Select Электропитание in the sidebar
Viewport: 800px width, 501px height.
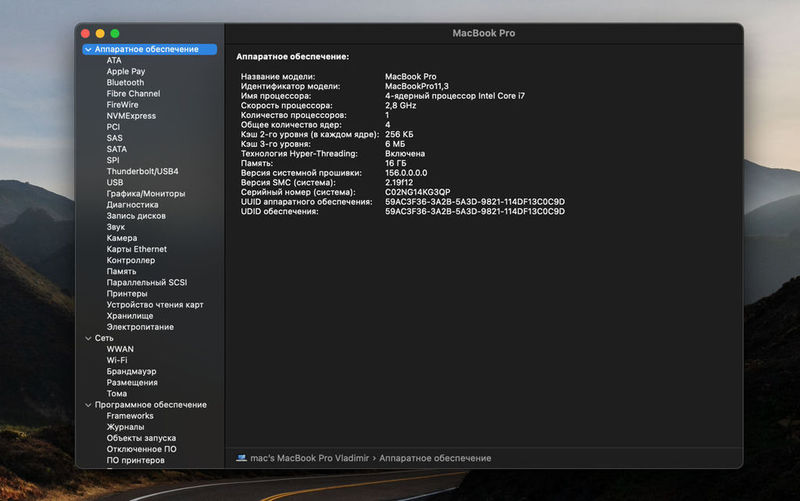(x=140, y=327)
